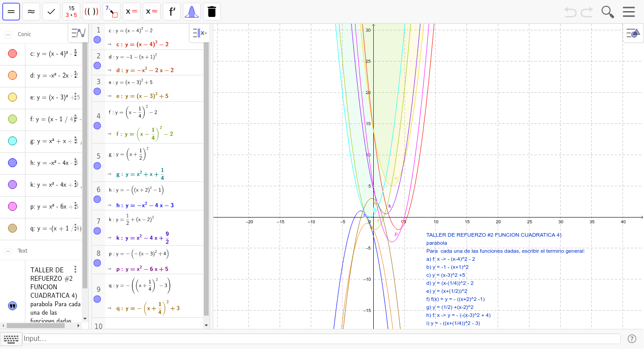Screen dimensions: 644x349
Task: Toggle tan marker of conic q
Action: click(x=12, y=228)
